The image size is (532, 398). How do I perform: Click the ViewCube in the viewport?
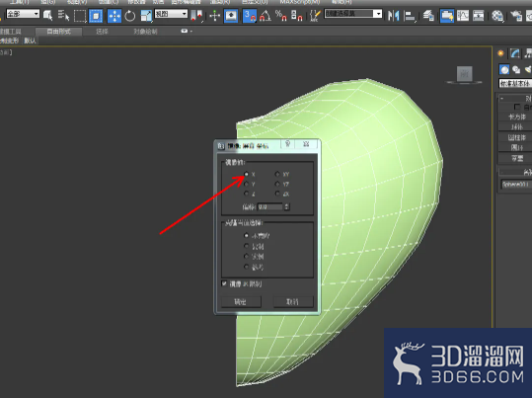tap(464, 74)
